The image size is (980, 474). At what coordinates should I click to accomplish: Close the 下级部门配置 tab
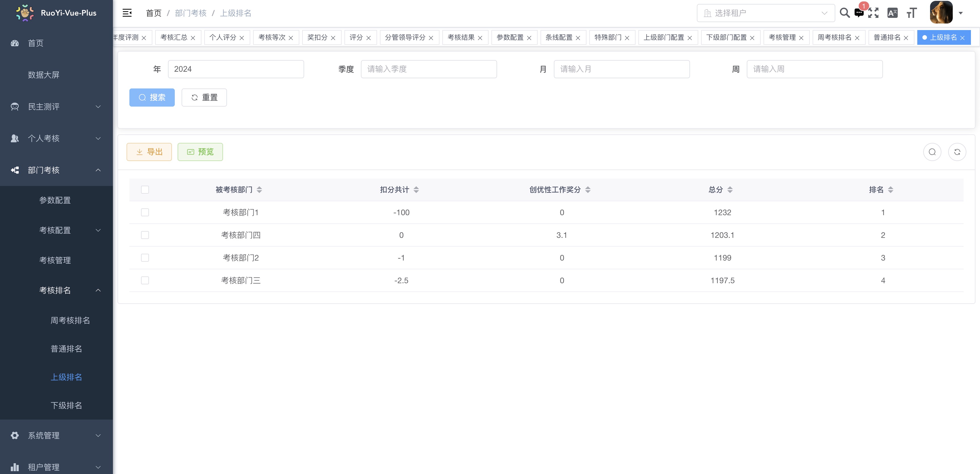coord(752,38)
